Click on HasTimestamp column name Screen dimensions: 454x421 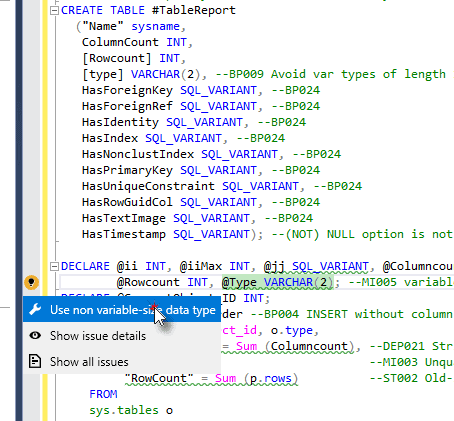coord(124,234)
